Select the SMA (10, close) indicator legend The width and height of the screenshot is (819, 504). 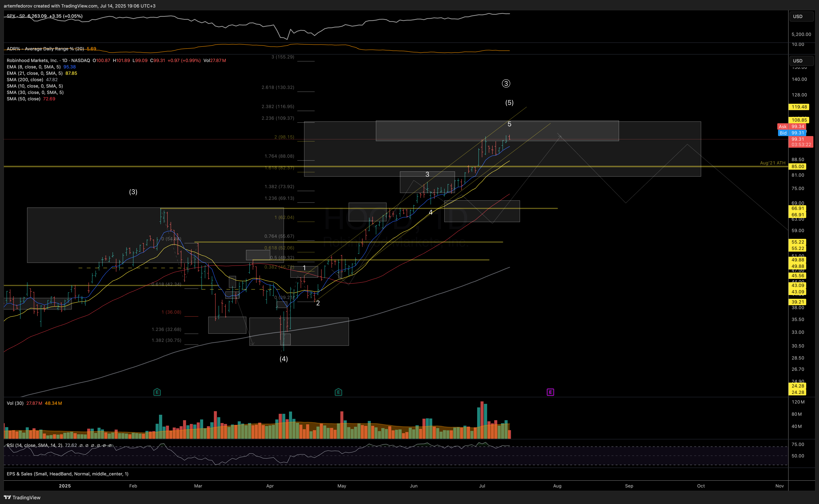[35, 86]
